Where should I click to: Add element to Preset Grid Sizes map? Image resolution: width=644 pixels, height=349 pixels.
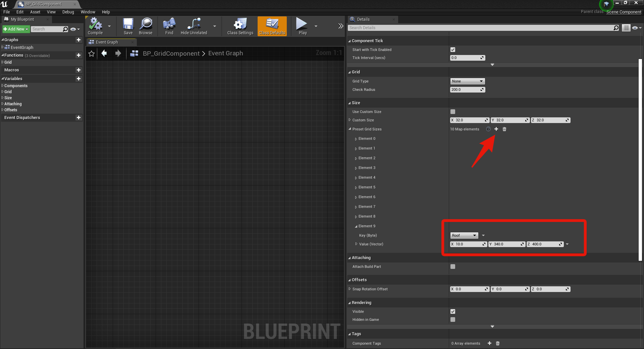click(x=496, y=129)
